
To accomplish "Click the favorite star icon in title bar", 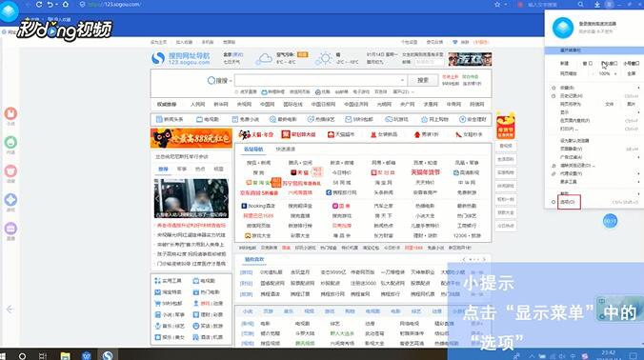I will [x=497, y=5].
